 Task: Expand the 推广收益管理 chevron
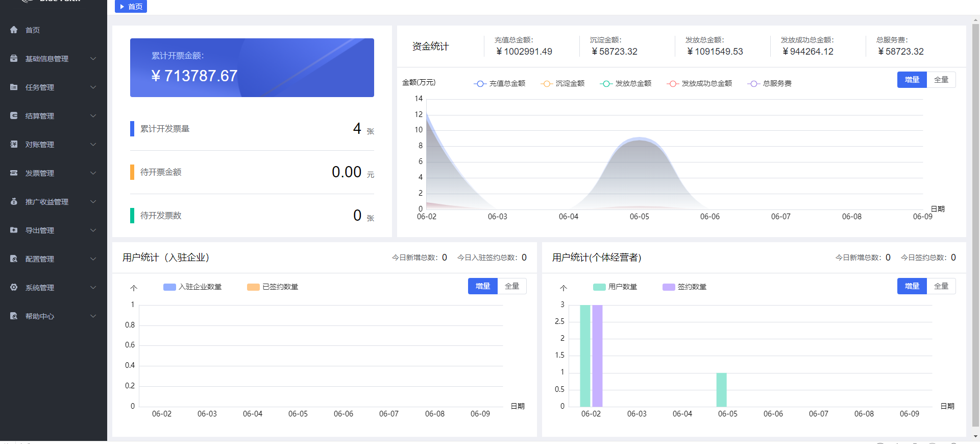pos(93,201)
